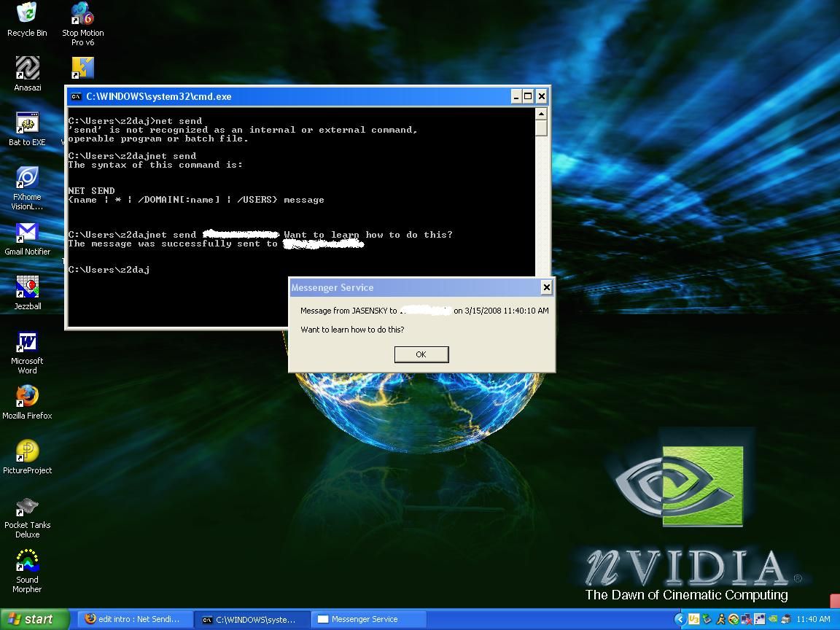Click the printer icon in the system tray
The height and width of the screenshot is (630, 840).
click(785, 619)
